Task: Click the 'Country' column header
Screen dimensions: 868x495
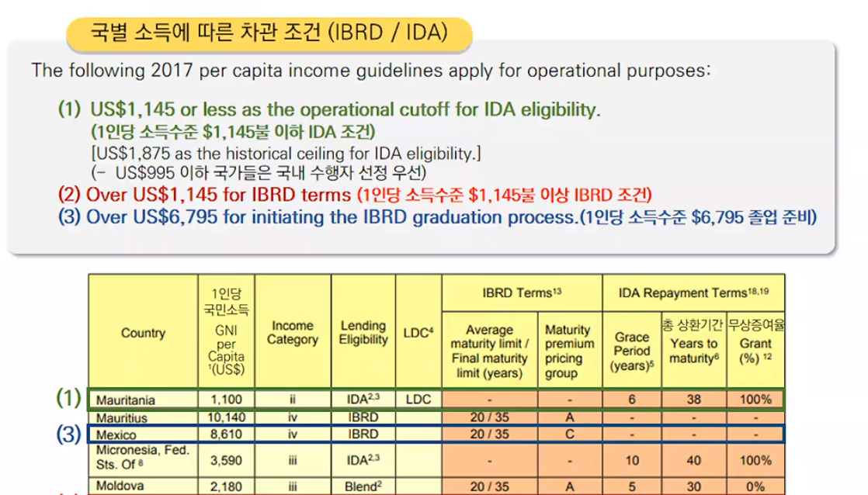Action: (x=144, y=333)
